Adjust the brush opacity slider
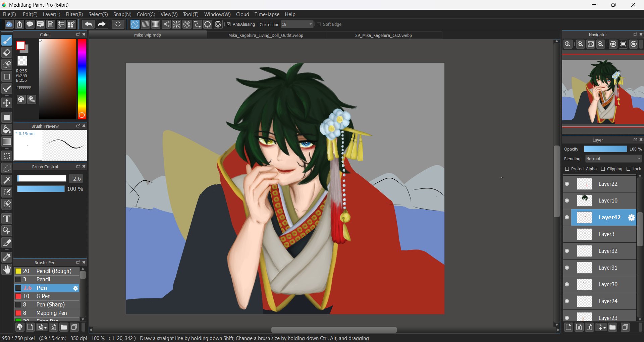Viewport: 644px width, 342px height. click(41, 189)
